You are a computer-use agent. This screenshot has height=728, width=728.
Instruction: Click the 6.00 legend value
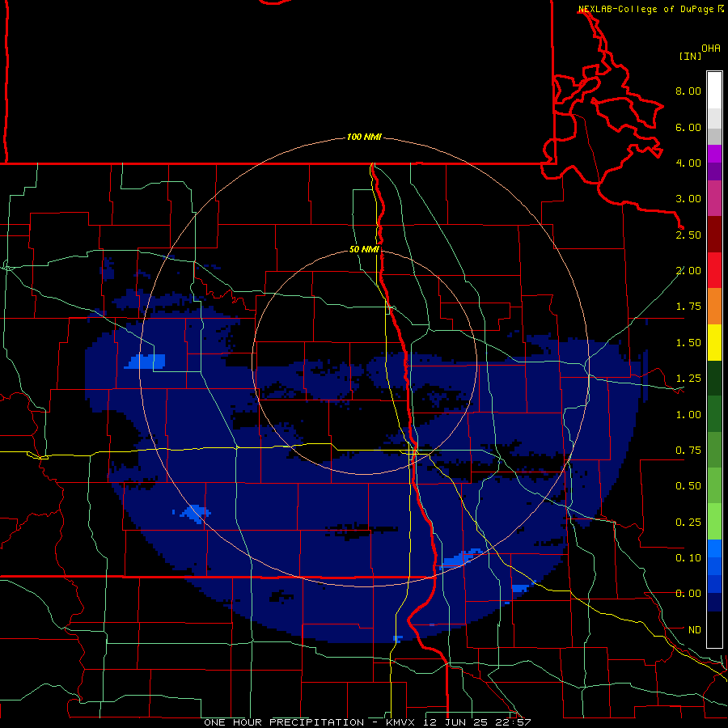688,127
